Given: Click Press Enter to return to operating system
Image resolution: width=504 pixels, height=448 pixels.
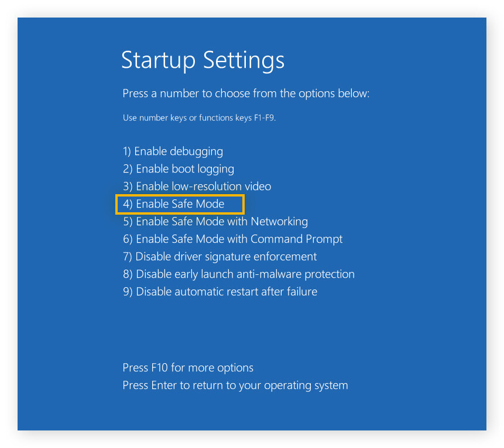Looking at the screenshot, I should click(x=235, y=385).
